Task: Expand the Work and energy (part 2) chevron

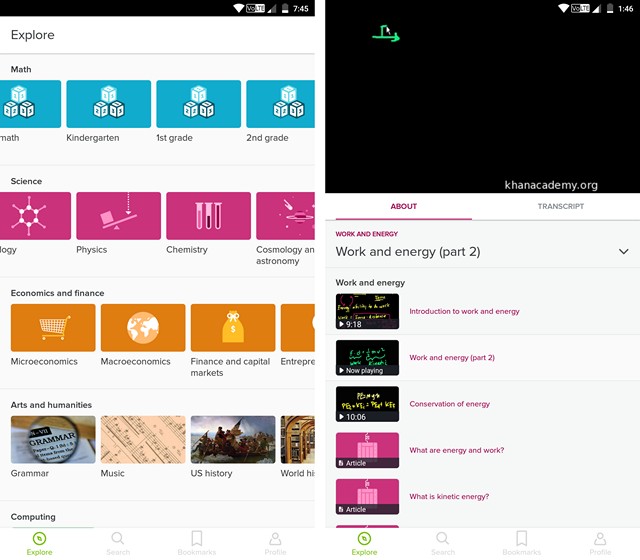Action: click(x=624, y=251)
